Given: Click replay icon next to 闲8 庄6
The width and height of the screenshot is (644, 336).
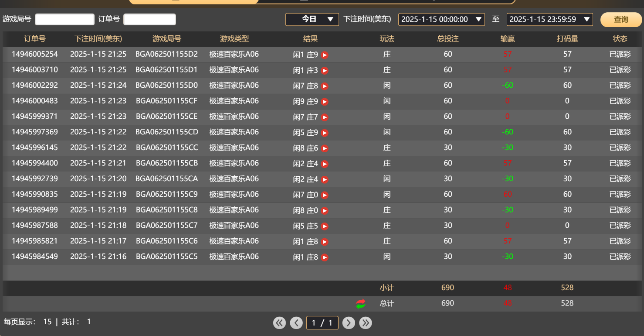Looking at the screenshot, I should click(325, 148).
